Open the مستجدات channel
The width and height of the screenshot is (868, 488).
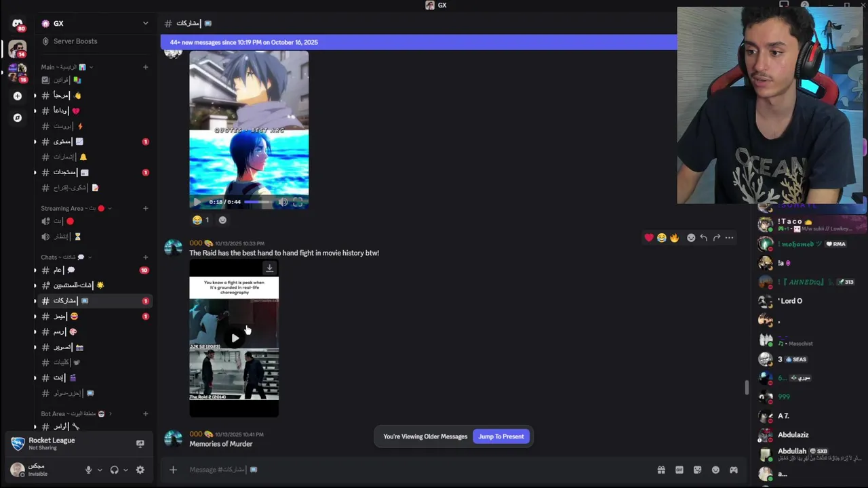tap(95, 172)
